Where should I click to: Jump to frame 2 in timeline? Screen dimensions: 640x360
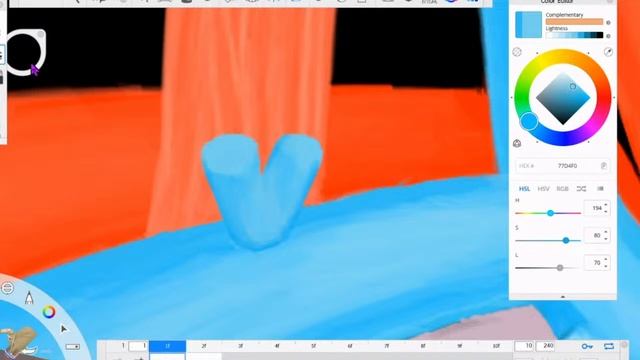click(204, 346)
